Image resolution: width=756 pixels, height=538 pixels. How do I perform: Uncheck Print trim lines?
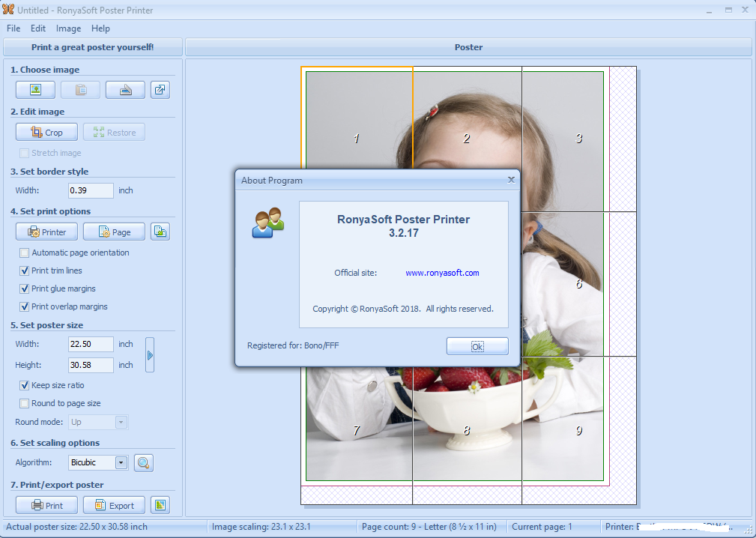(x=25, y=270)
